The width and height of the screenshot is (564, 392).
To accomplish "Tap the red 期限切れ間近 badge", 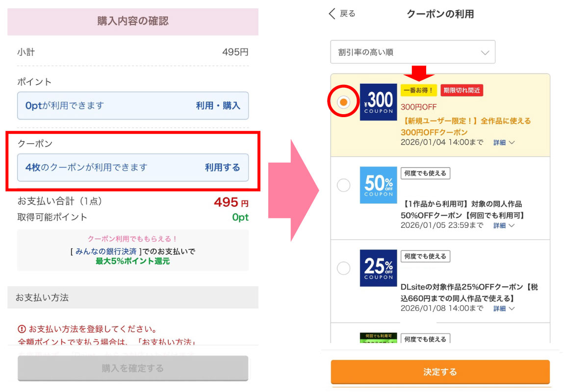I will click(461, 90).
